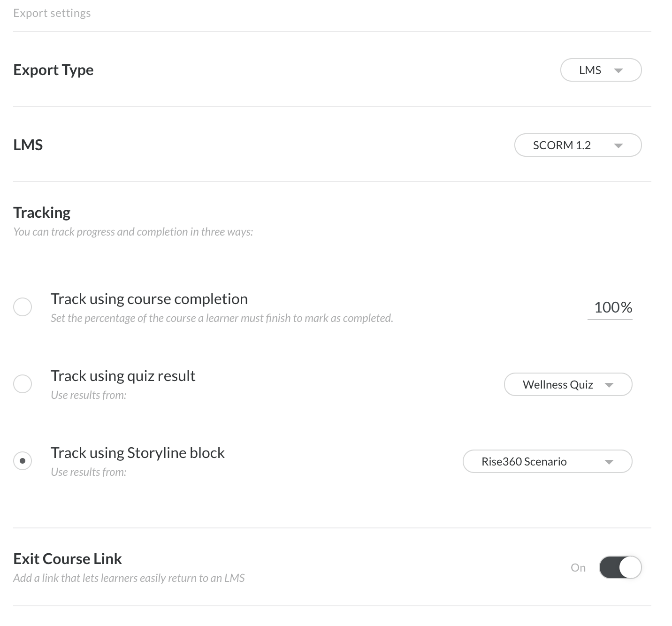672x626 pixels.
Task: Click the Export settings header text
Action: [52, 13]
